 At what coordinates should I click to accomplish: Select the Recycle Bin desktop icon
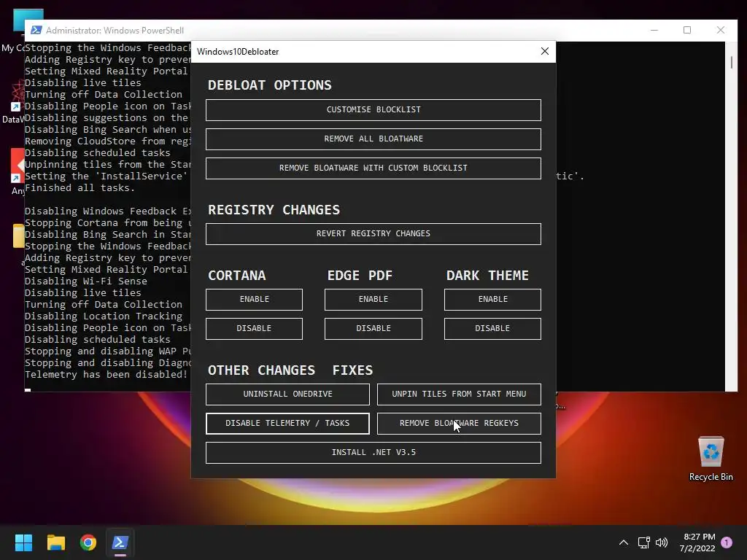[711, 459]
